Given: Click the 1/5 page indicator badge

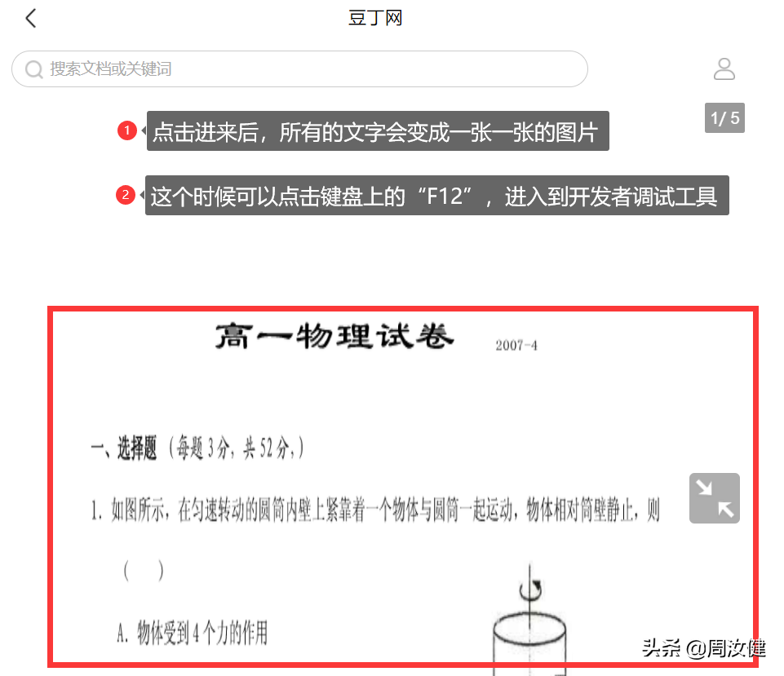Looking at the screenshot, I should (724, 118).
